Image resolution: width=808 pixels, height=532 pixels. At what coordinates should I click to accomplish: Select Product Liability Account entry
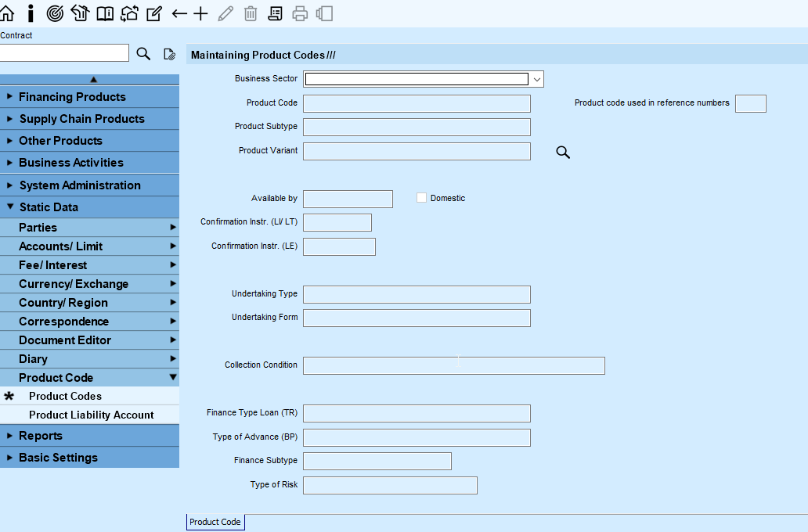(x=90, y=415)
